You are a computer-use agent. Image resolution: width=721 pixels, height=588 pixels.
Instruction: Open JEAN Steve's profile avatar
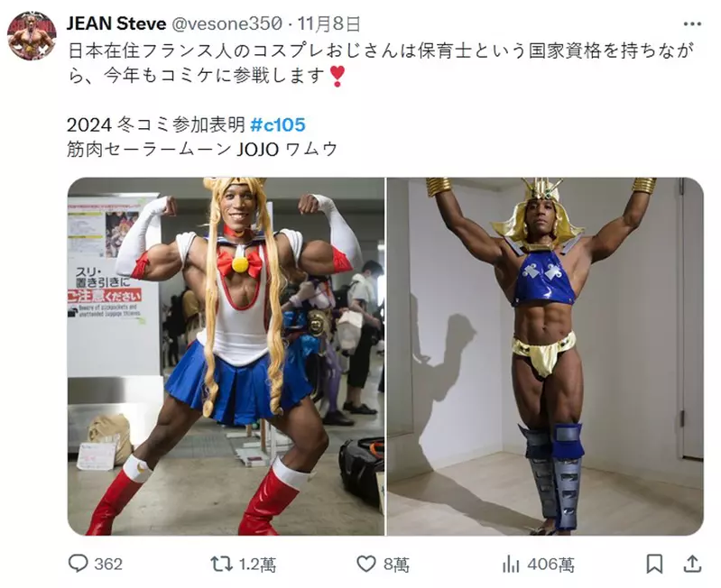32,36
